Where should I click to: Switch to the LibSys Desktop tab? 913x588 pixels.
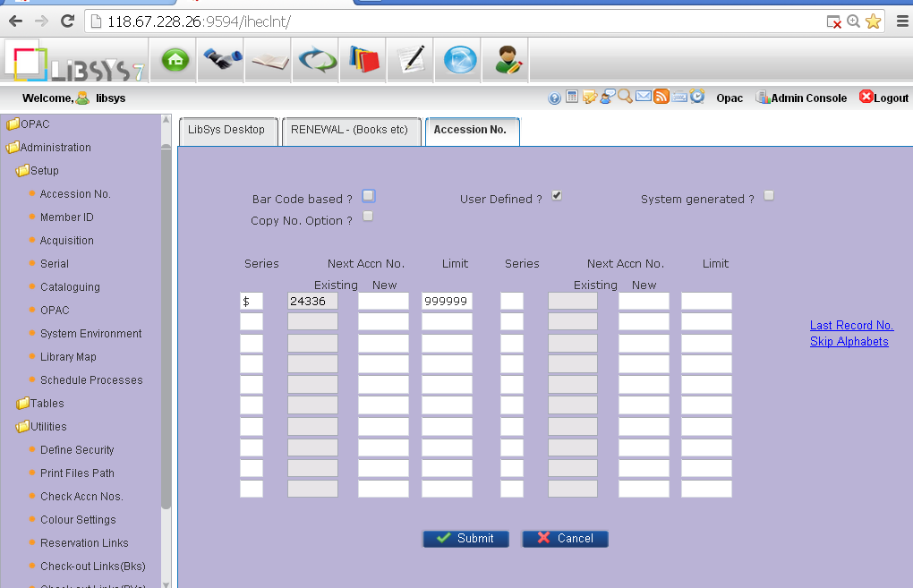pos(226,131)
